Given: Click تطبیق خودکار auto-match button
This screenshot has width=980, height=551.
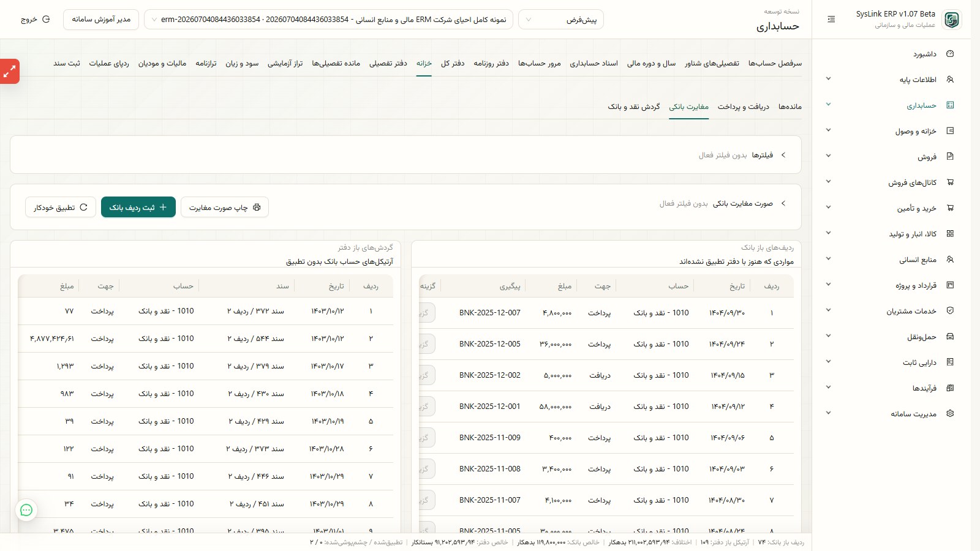Looking at the screenshot, I should [61, 208].
